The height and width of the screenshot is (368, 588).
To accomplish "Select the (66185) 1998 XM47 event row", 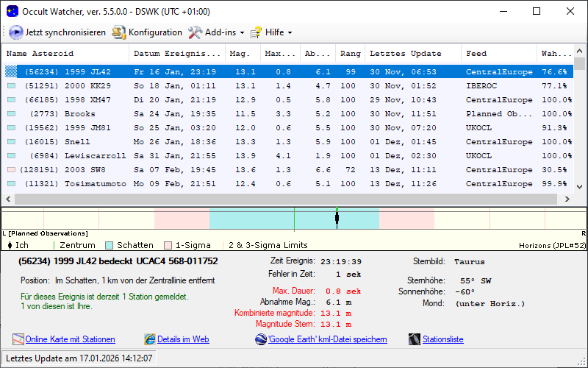I will click(289, 99).
